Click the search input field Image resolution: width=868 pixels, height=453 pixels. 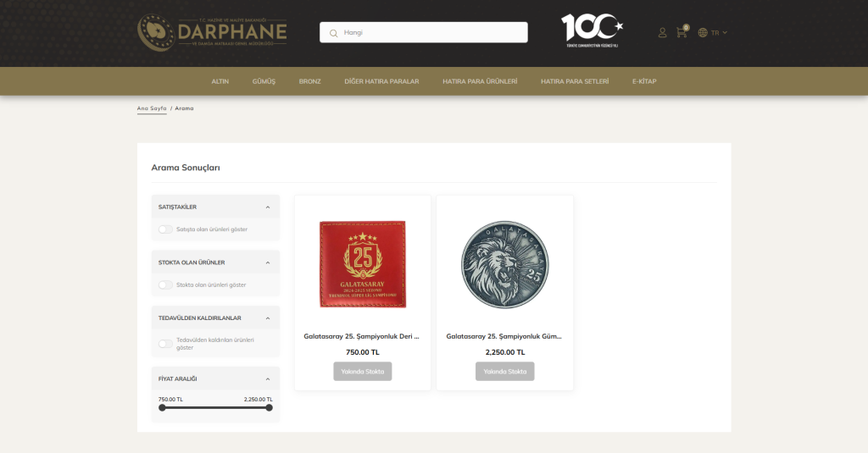tap(424, 33)
